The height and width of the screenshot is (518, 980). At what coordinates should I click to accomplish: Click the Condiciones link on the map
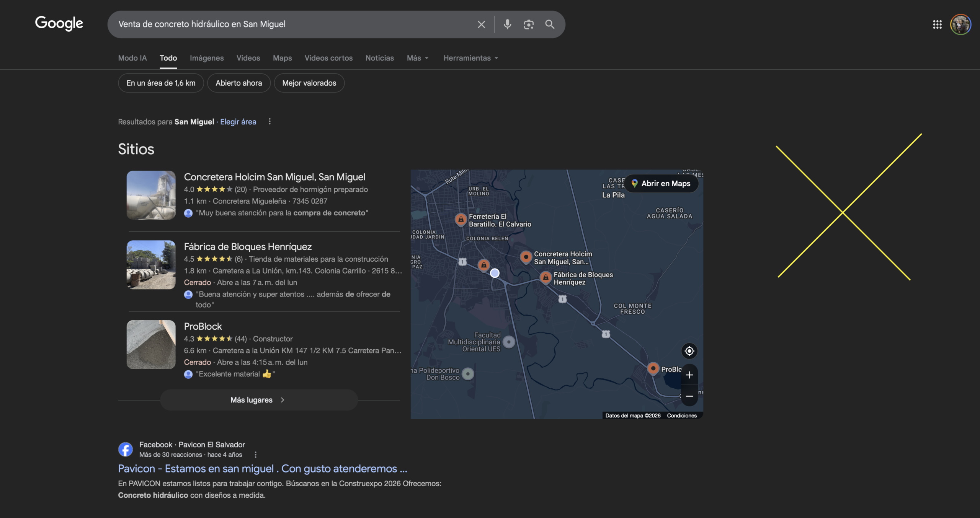[682, 415]
